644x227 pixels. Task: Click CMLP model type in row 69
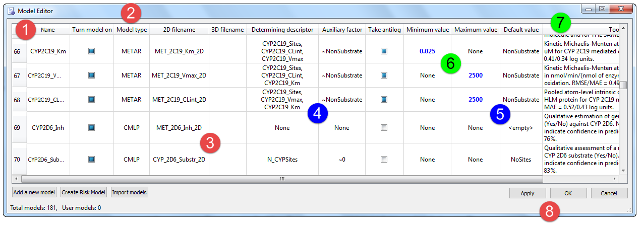(x=132, y=127)
